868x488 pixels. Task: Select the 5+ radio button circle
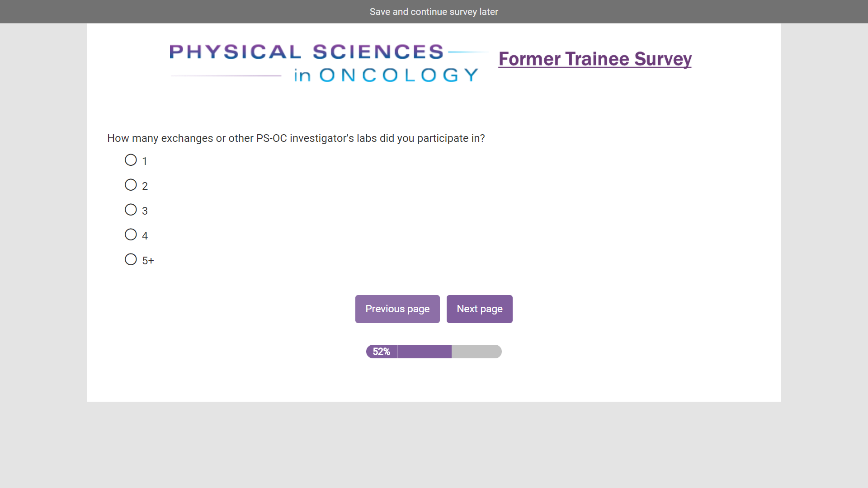(x=131, y=259)
